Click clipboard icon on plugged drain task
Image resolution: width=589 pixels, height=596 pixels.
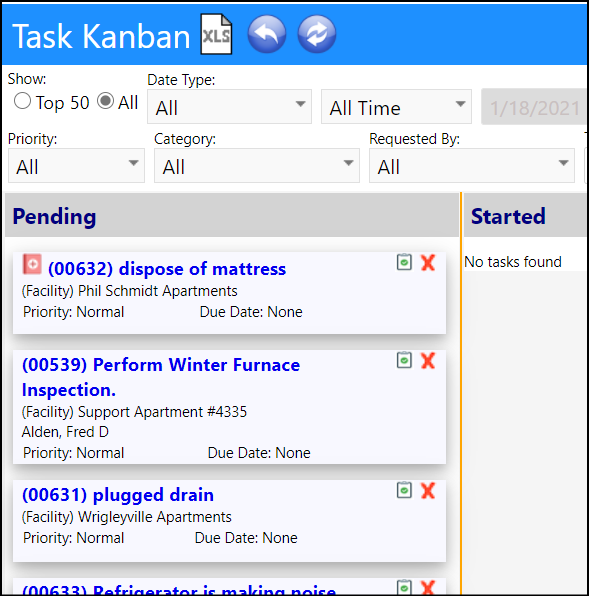point(404,490)
